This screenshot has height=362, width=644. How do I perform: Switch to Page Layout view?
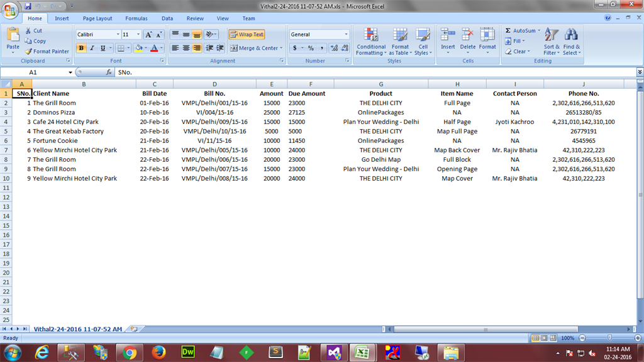pos(545,338)
